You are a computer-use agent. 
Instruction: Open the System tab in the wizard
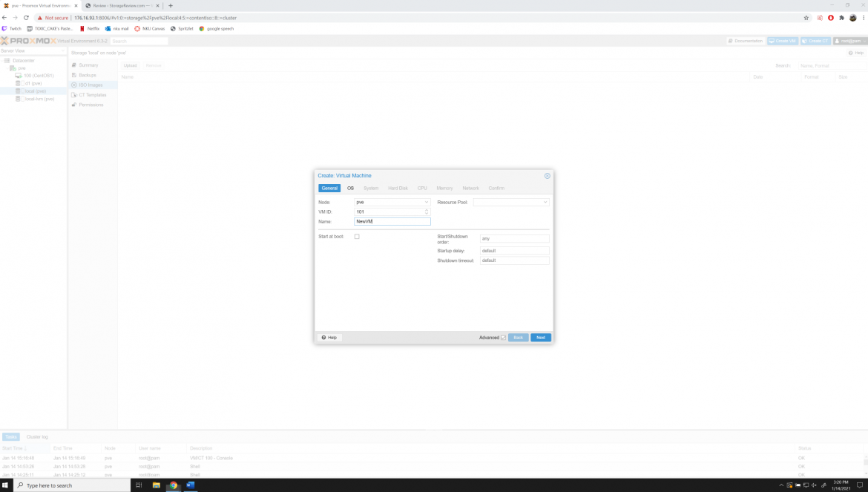(371, 188)
